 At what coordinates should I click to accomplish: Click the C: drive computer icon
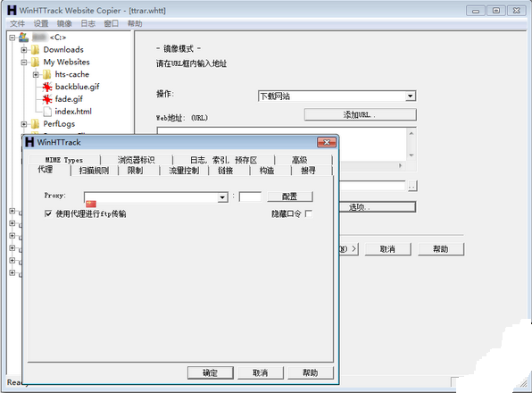coord(23,37)
